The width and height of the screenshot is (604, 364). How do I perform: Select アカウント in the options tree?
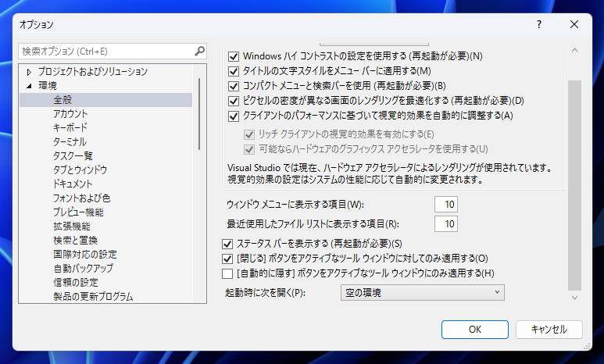(70, 114)
